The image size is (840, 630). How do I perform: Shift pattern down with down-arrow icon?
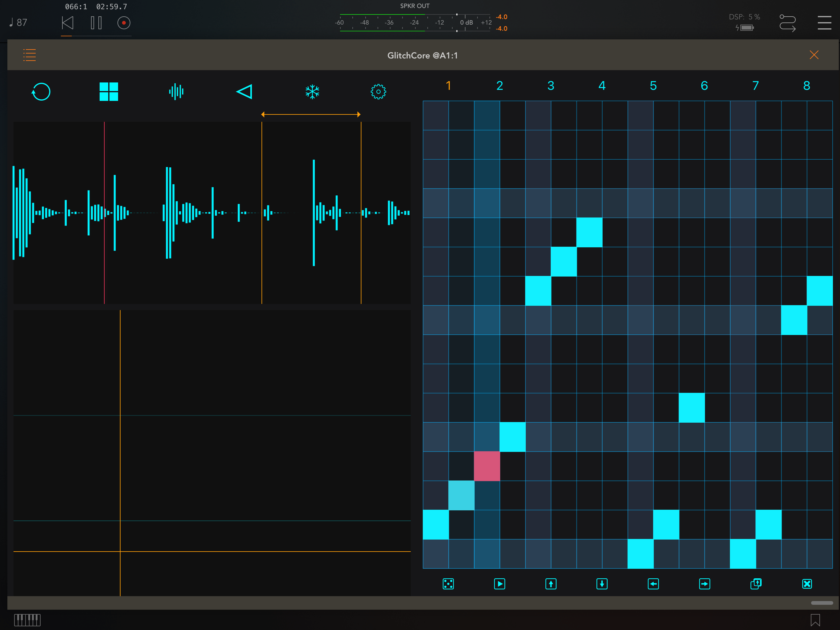coord(602,584)
